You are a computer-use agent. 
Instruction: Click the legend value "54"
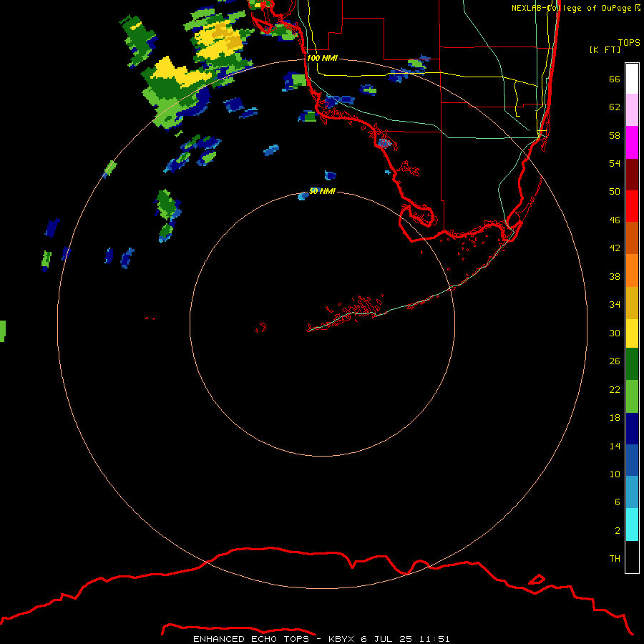coord(615,163)
